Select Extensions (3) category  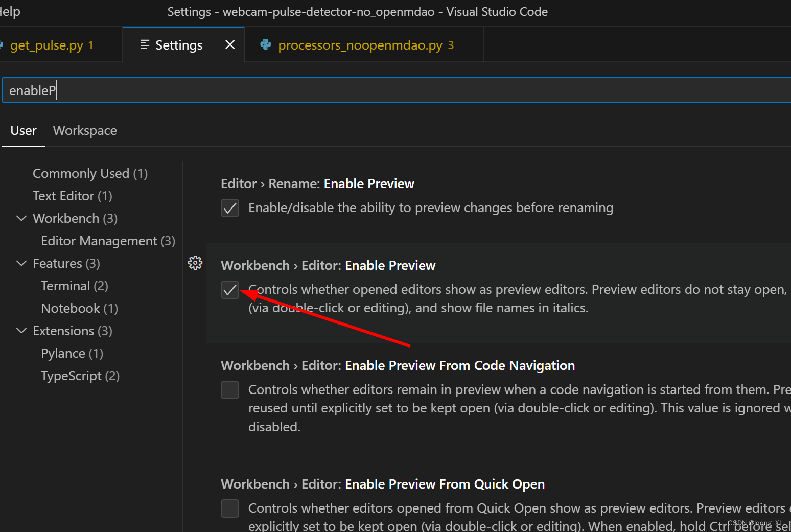coord(73,331)
